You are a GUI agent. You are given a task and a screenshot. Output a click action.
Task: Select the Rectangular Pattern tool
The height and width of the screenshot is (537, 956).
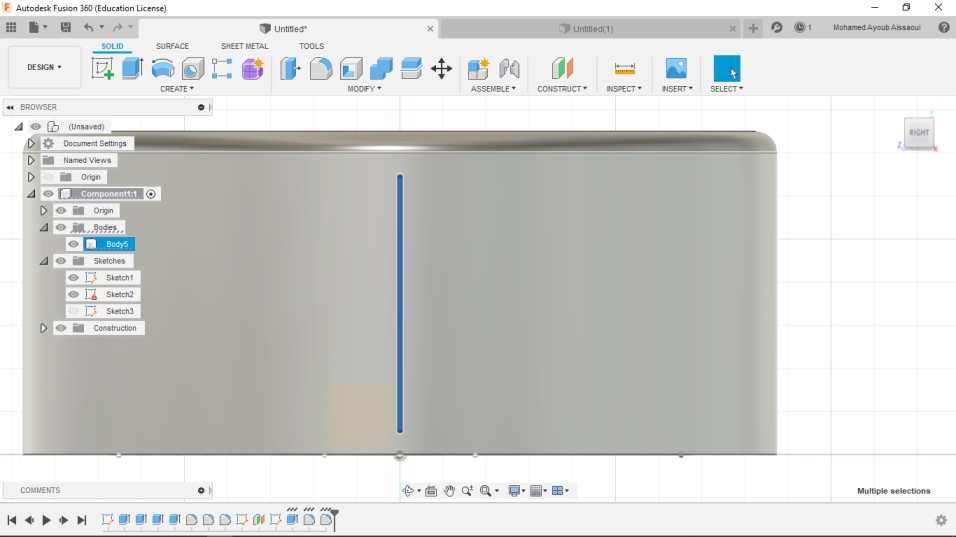pos(222,68)
